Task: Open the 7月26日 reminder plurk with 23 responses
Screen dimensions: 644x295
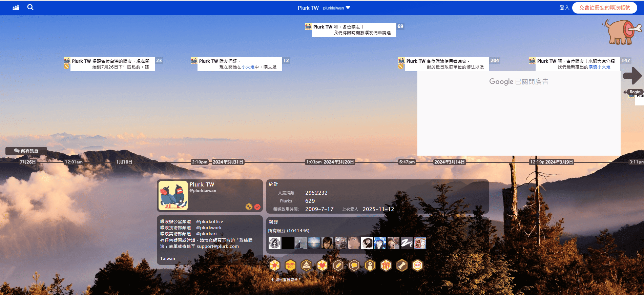Action: 112,64
